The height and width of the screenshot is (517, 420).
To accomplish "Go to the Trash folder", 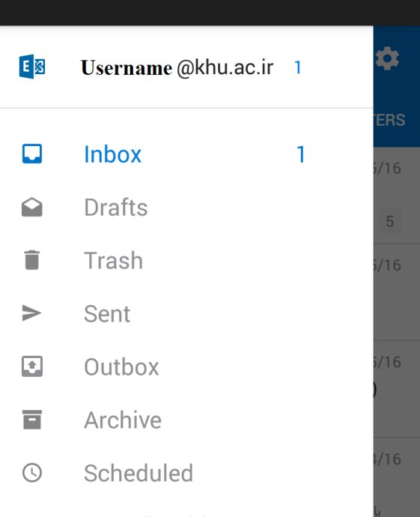I will (x=186, y=261).
